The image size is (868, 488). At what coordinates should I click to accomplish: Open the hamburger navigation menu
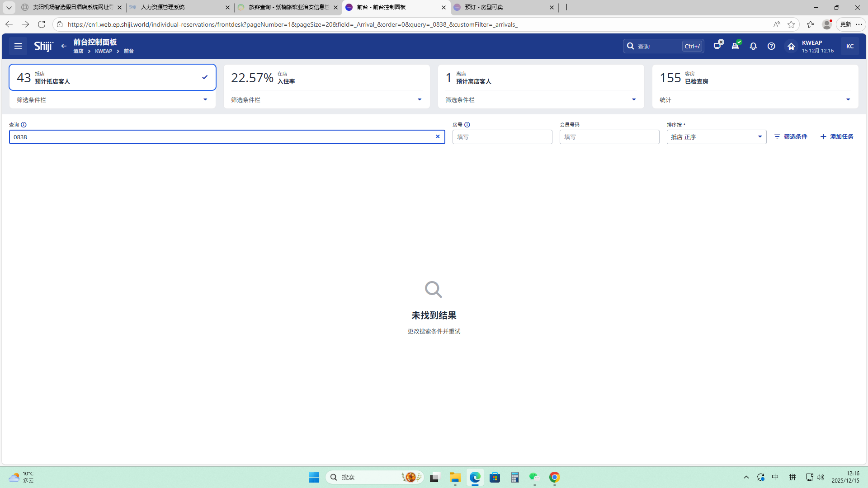pyautogui.click(x=18, y=46)
